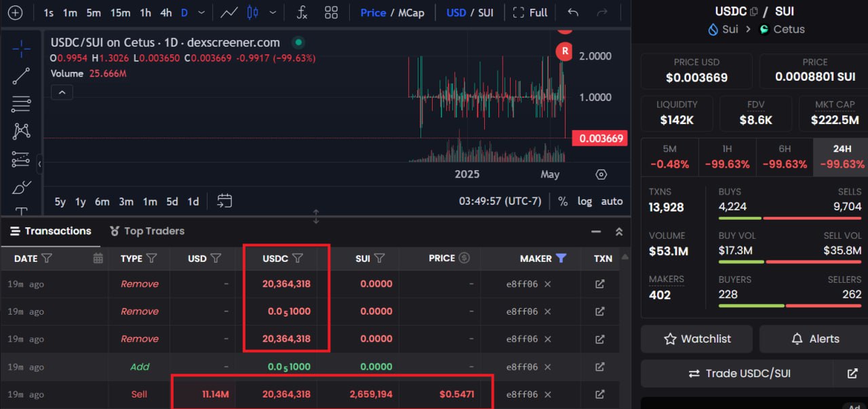Open external link beside Trade USDC/SUI
Viewport: 868px width, 409px height.
click(852, 373)
